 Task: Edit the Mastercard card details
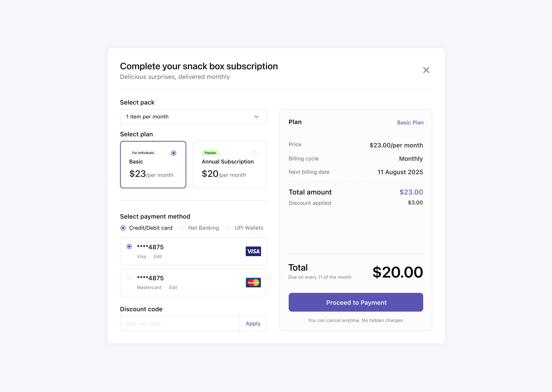click(x=173, y=287)
